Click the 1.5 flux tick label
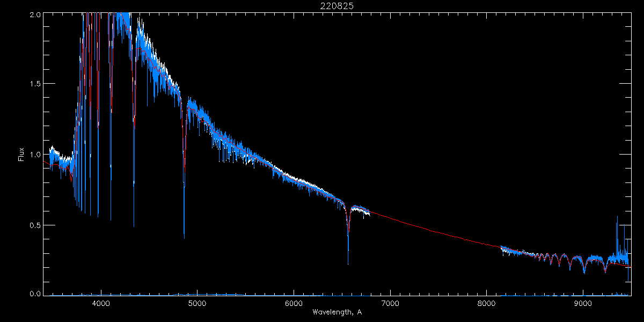Viewport: 644px width, 322px height. 34,84
